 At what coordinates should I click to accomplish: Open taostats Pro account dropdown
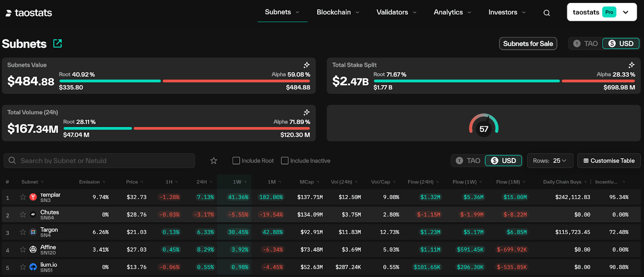point(602,12)
